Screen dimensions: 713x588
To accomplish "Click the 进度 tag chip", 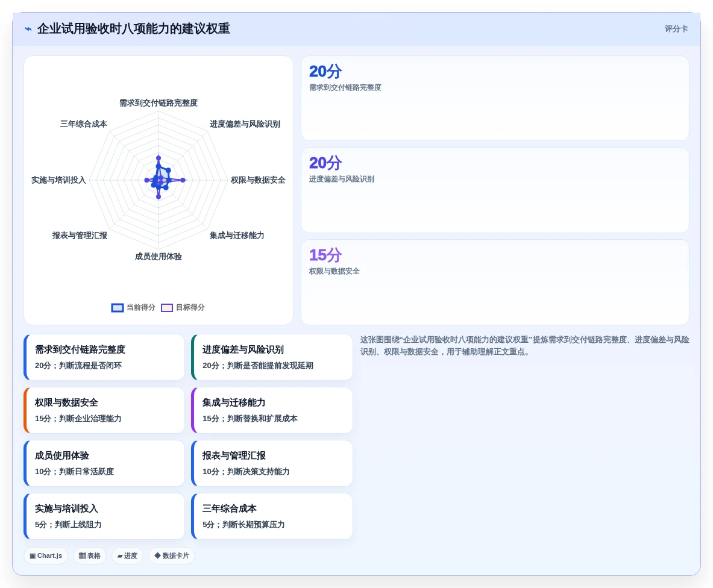I will pyautogui.click(x=127, y=555).
